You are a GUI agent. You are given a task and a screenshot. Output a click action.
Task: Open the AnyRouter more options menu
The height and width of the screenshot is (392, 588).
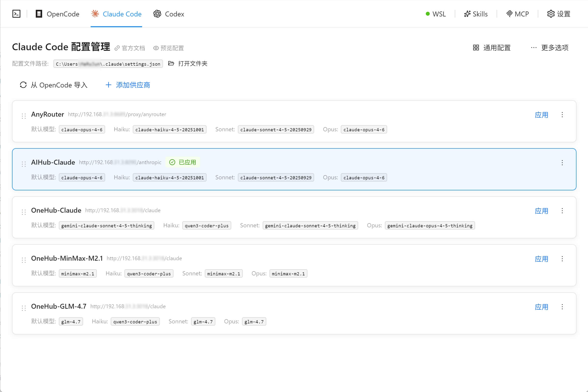(x=562, y=115)
